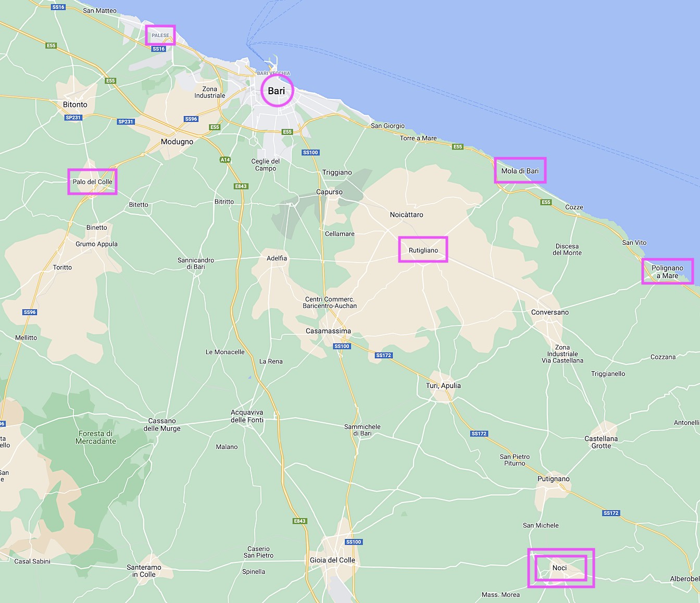Select the Rutigliano town label
Viewport: 700px width, 603px height.
423,250
